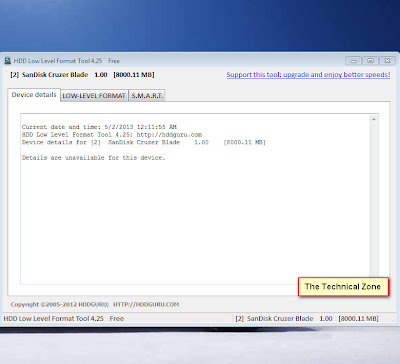Open the LOW-LEVEL FORMAT tab
The width and height of the screenshot is (400, 364).
[x=94, y=96]
